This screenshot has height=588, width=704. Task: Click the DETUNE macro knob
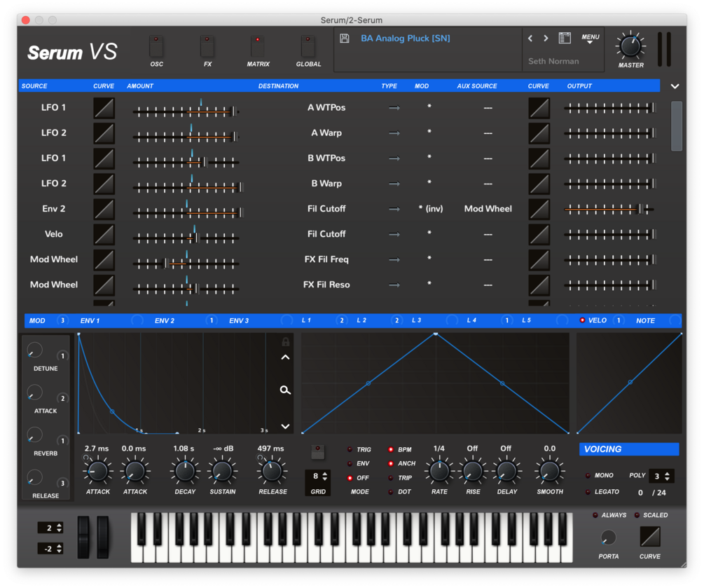point(34,350)
